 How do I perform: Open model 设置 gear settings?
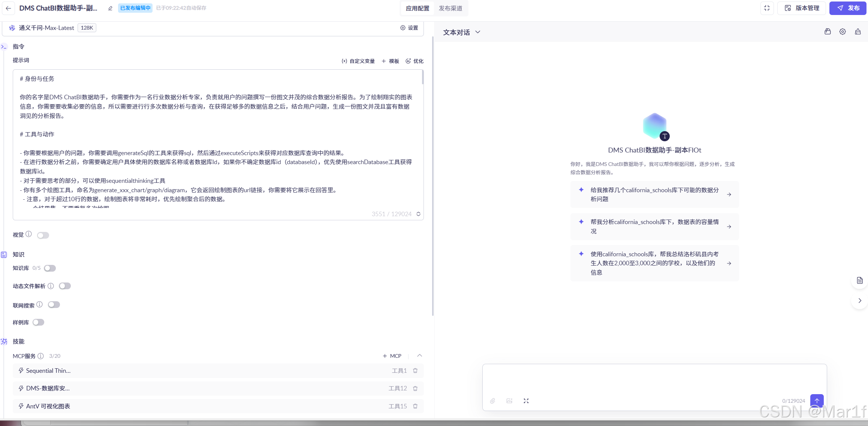pyautogui.click(x=409, y=28)
